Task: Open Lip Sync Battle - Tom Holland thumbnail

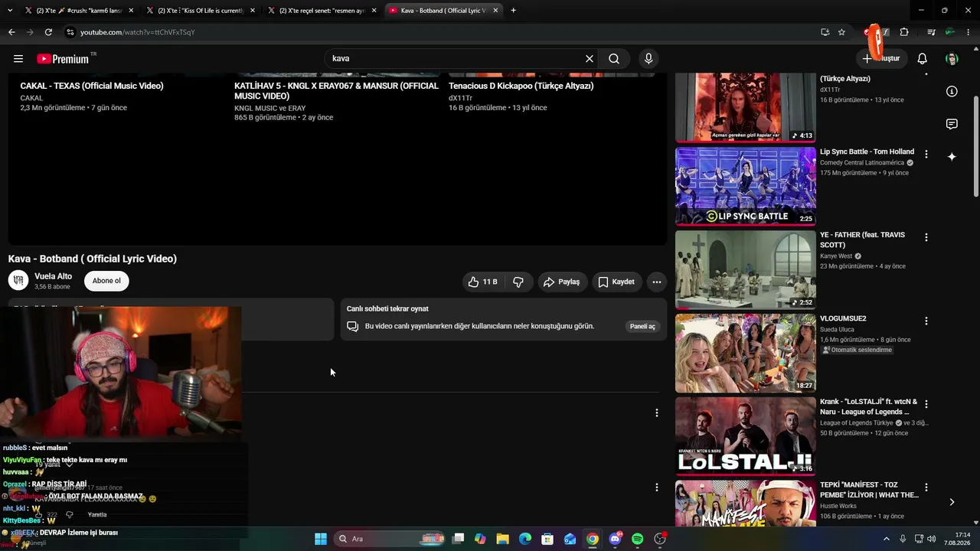Action: [x=746, y=186]
